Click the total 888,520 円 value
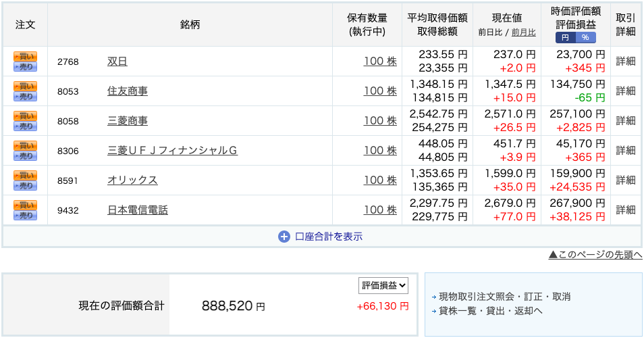The width and height of the screenshot is (644, 340). [x=234, y=306]
